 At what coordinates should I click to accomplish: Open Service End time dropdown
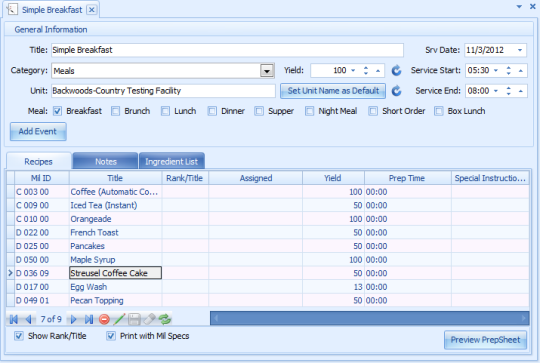point(496,91)
